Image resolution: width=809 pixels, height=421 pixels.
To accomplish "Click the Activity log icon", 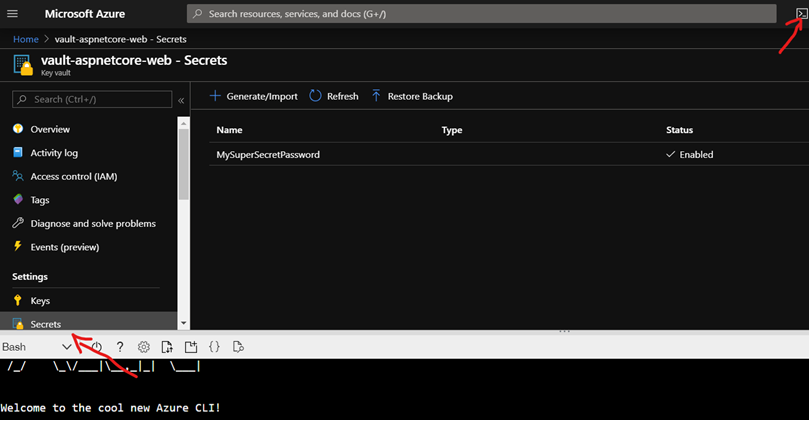I will (x=18, y=152).
